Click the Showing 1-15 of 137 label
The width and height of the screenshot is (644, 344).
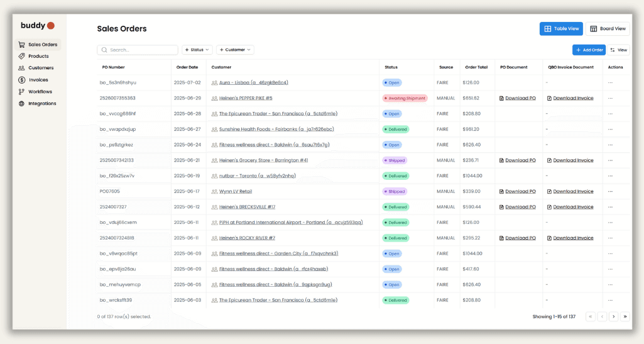click(x=554, y=316)
